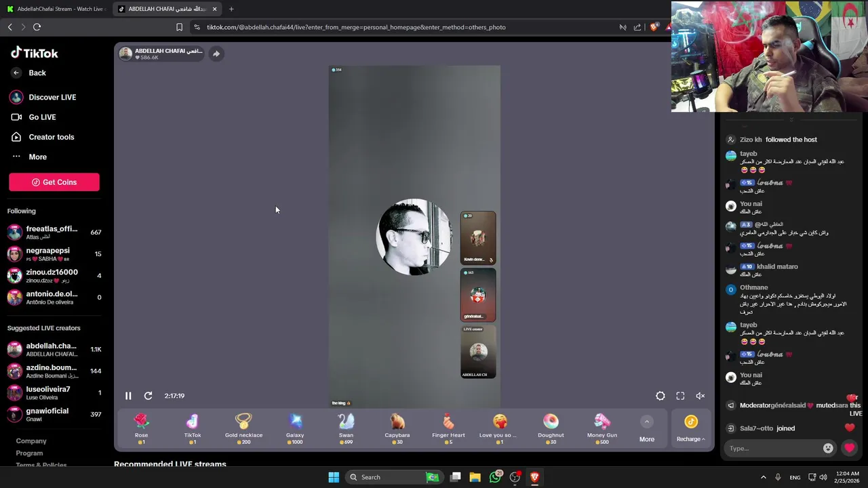Open negraapepsi following channel
This screenshot has width=868, height=488.
click(54, 254)
